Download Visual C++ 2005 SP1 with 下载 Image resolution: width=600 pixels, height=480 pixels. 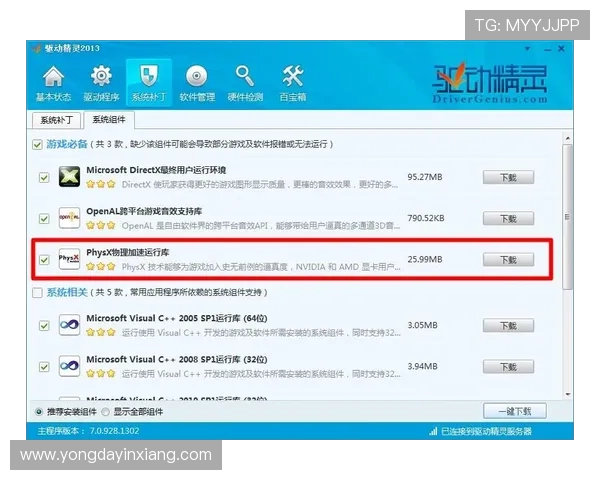[508, 326]
